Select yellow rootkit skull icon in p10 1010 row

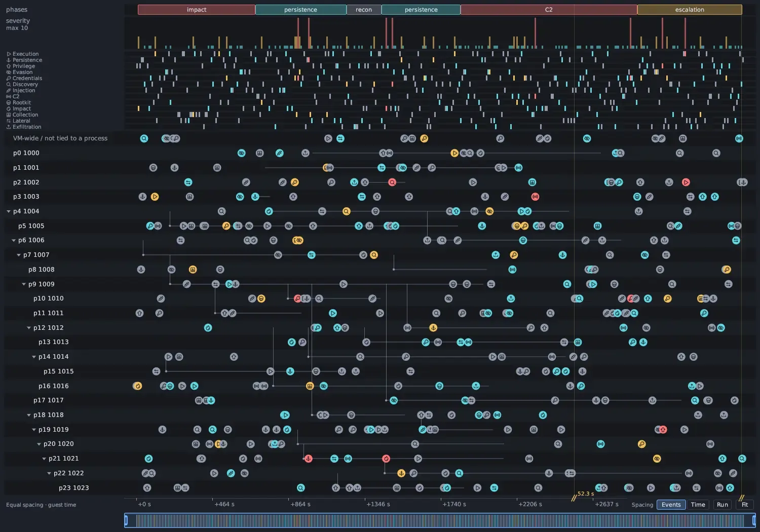pos(261,298)
